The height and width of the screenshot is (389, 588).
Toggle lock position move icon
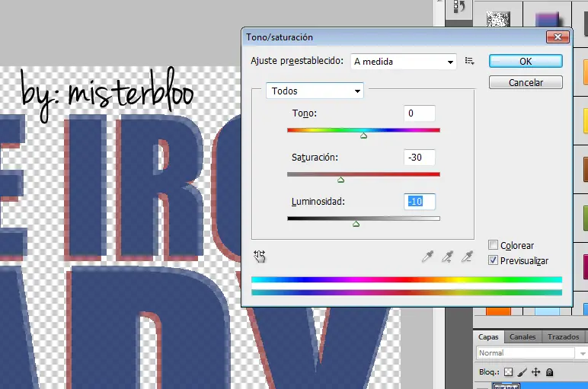[x=536, y=372]
